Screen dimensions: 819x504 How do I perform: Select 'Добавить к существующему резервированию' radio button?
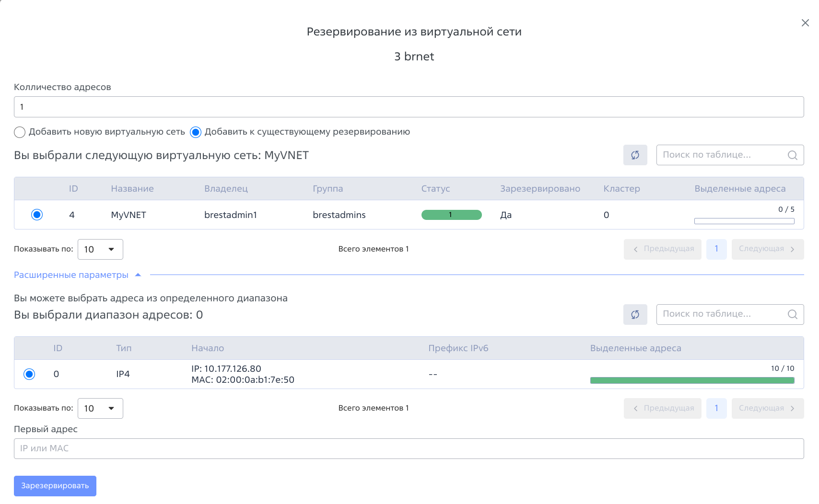click(195, 132)
